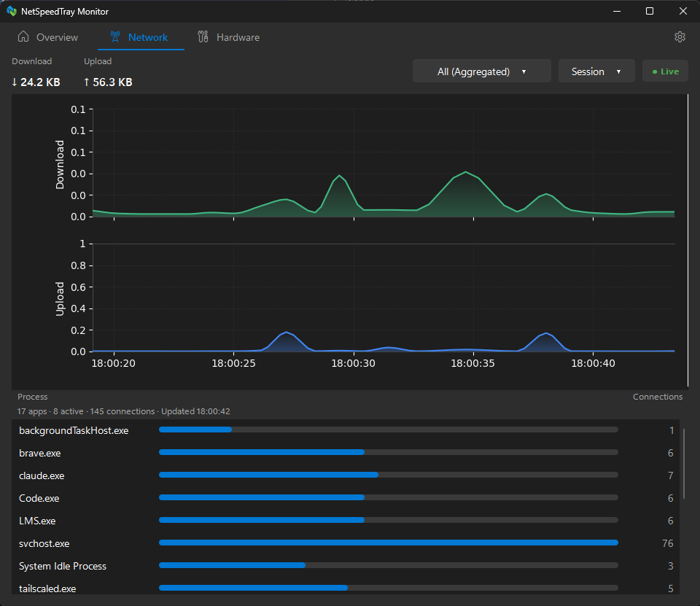Select the System Idle Process row
Screen dimensions: 700x606
pos(346,566)
